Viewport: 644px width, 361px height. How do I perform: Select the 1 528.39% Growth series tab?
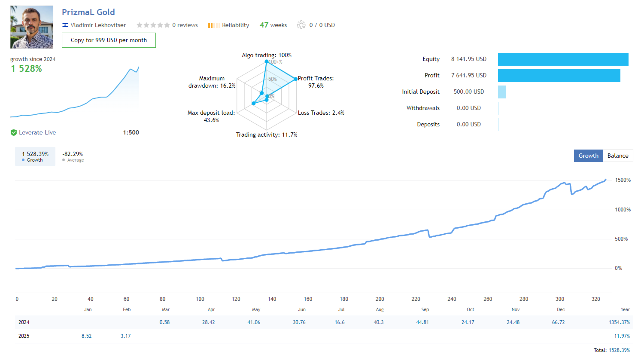(35, 156)
